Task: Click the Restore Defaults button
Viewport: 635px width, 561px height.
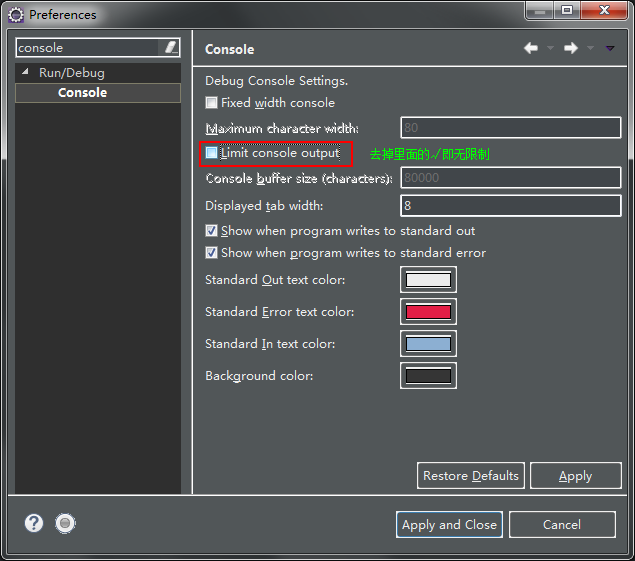Action: pyautogui.click(x=471, y=476)
